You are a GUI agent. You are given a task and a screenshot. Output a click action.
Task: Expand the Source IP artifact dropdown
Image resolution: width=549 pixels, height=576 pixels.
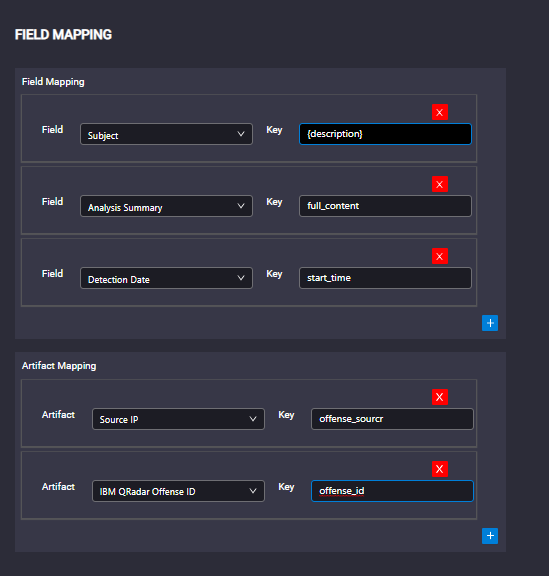click(x=178, y=419)
